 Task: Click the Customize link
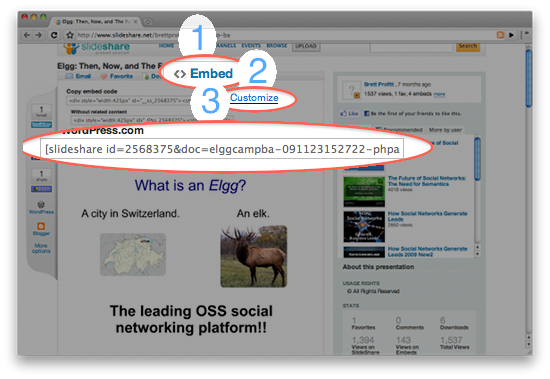[254, 98]
